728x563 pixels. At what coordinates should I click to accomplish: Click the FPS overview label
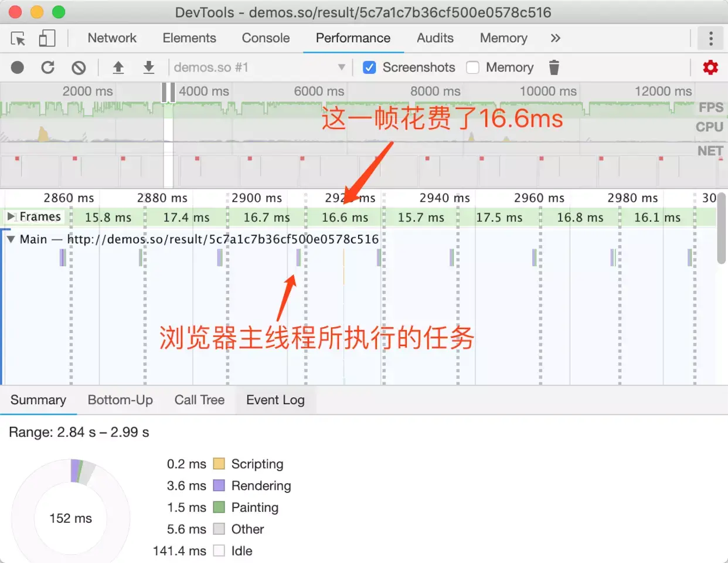coord(711,107)
